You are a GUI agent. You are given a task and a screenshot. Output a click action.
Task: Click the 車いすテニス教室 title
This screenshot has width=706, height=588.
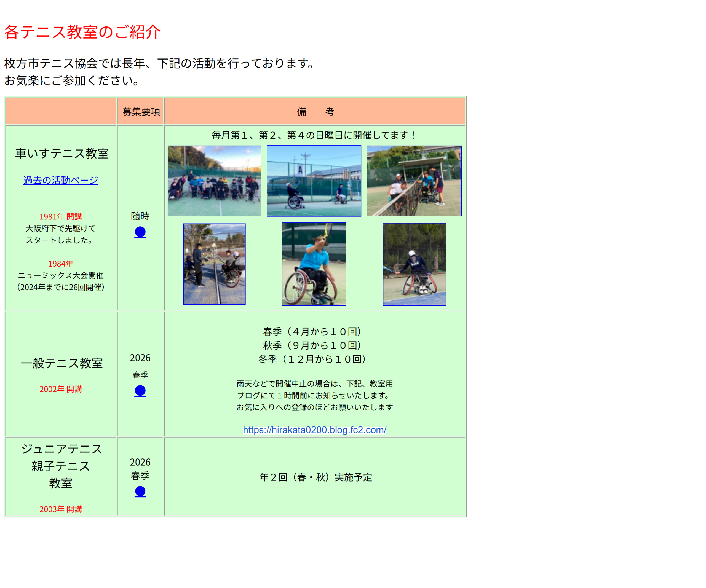click(x=62, y=153)
